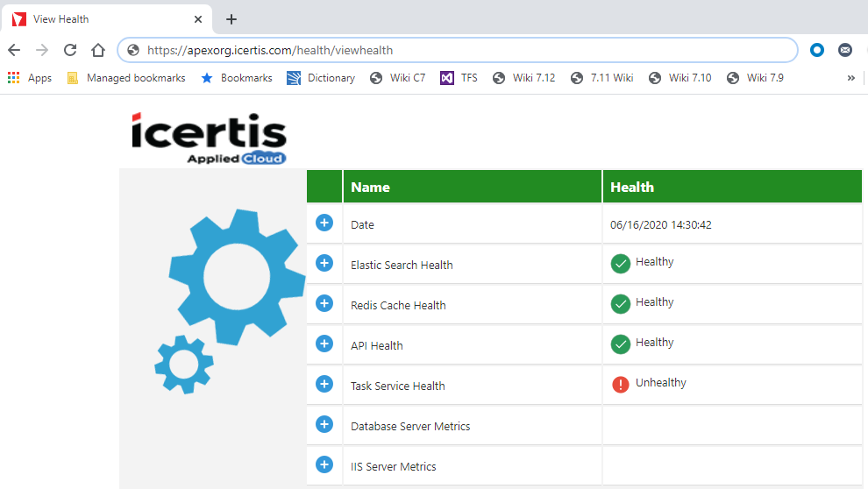This screenshot has height=489, width=868.
Task: Open a new browser tab
Action: [x=231, y=19]
